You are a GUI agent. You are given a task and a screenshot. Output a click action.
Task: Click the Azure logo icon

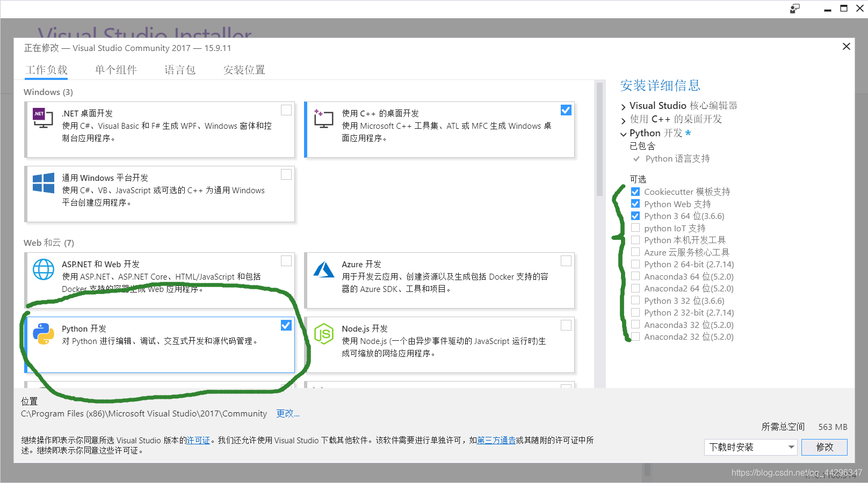tap(324, 269)
